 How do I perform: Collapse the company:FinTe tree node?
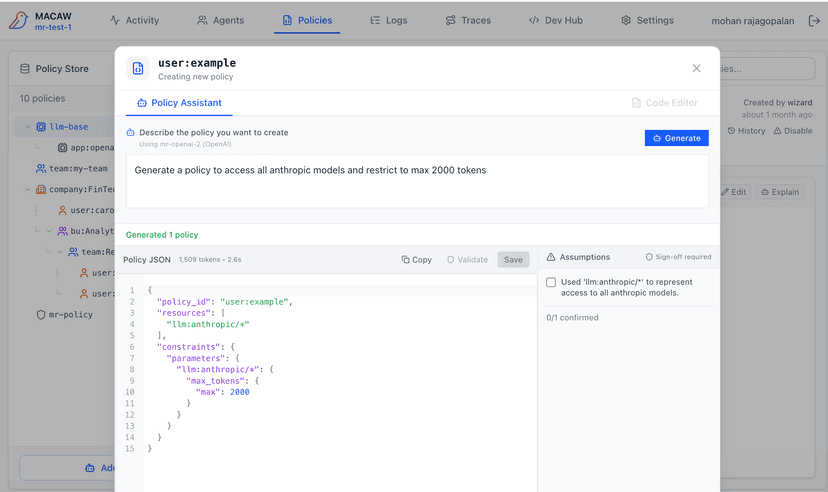pyautogui.click(x=27, y=190)
